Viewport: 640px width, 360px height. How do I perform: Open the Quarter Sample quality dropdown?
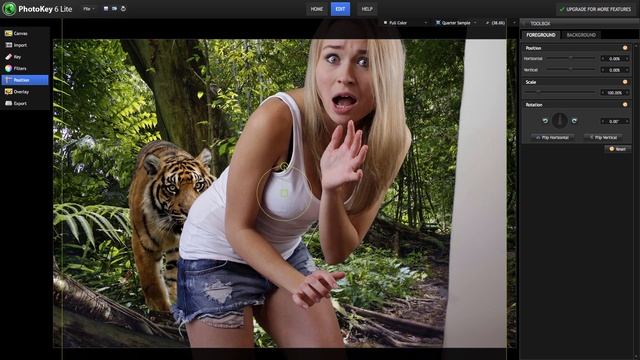pos(456,23)
